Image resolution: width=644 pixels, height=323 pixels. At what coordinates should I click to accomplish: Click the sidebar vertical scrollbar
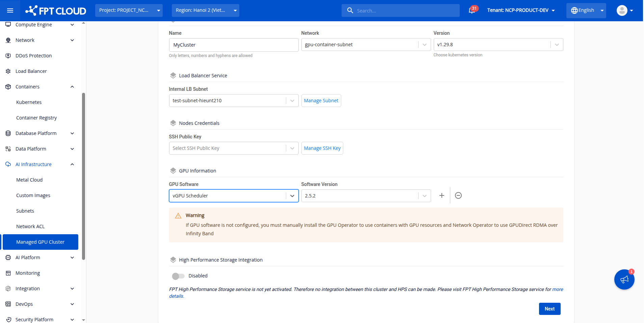(83, 176)
